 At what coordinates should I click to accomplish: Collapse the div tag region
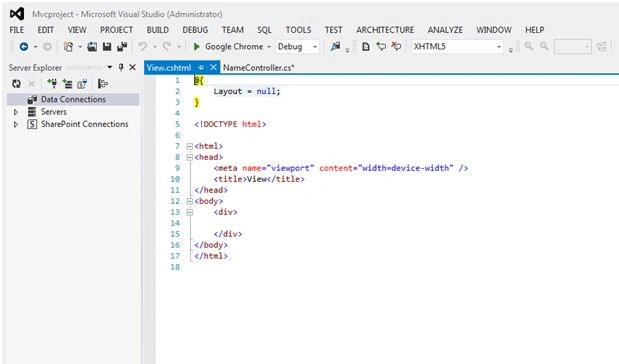click(x=189, y=212)
